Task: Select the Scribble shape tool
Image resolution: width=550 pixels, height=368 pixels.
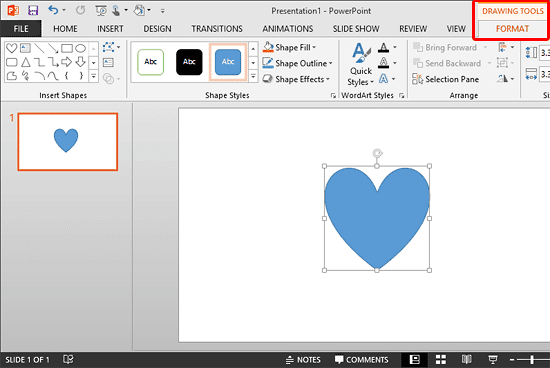Action: pos(25,76)
